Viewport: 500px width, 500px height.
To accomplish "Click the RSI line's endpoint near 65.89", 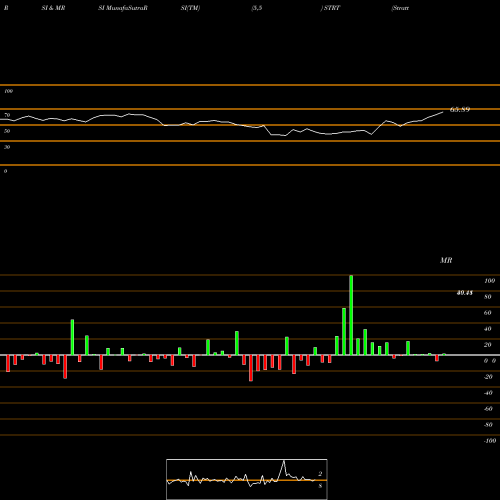I will click(443, 112).
